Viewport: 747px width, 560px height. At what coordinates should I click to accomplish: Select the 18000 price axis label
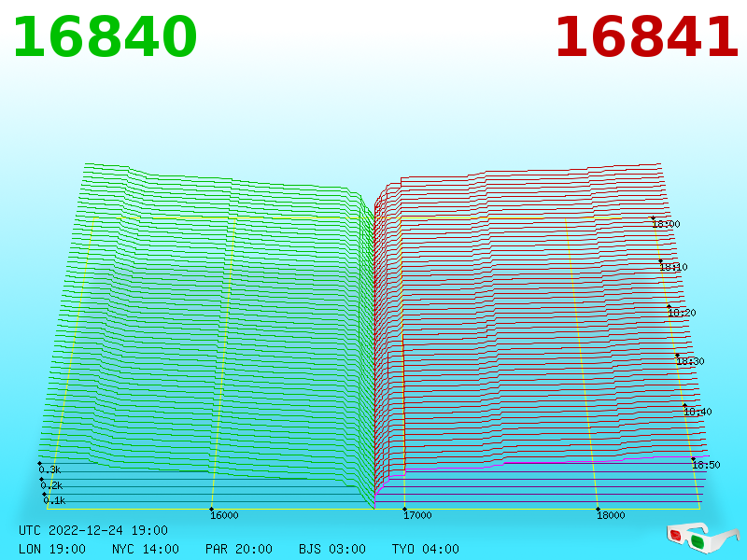point(611,515)
